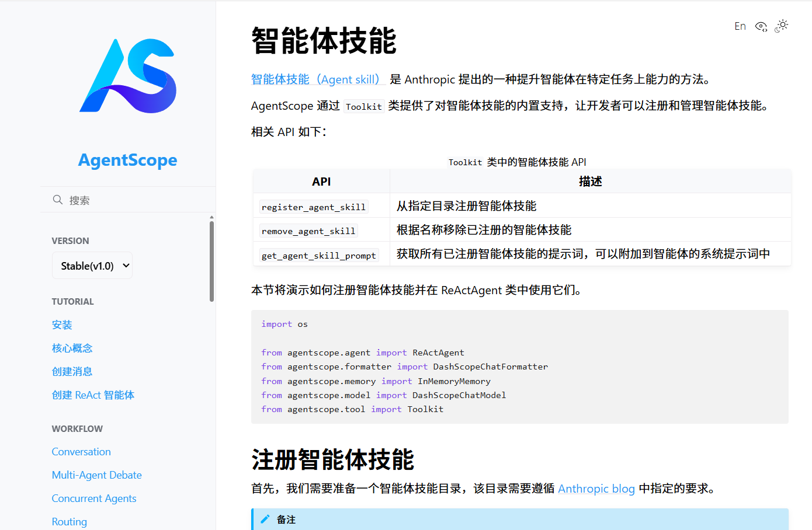
Task: Click the ReActAgent import code line
Action: coord(363,353)
